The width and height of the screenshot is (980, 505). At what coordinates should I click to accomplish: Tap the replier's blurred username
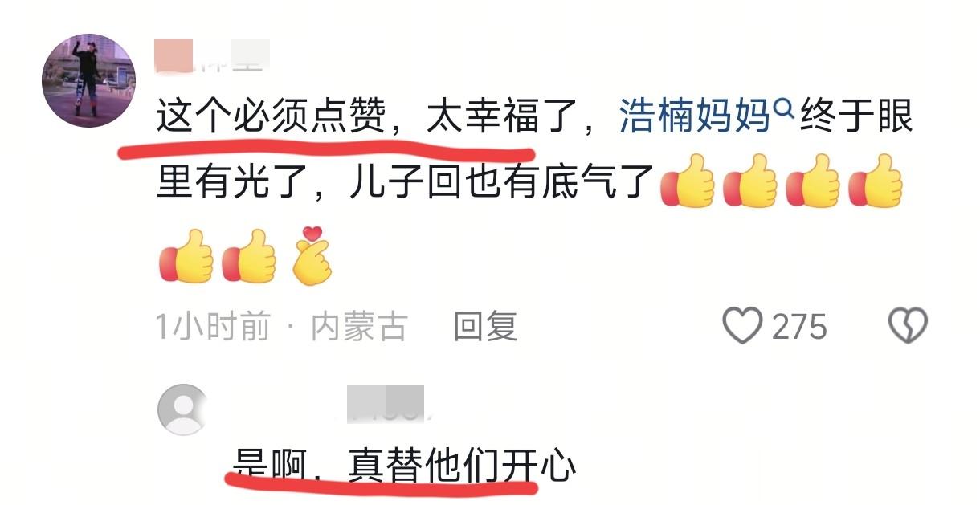pos(386,405)
